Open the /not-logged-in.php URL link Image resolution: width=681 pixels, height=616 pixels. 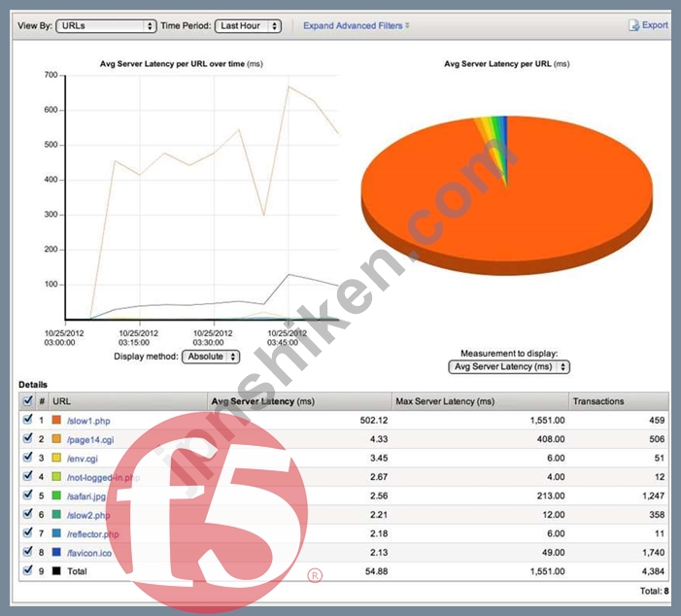(x=103, y=477)
